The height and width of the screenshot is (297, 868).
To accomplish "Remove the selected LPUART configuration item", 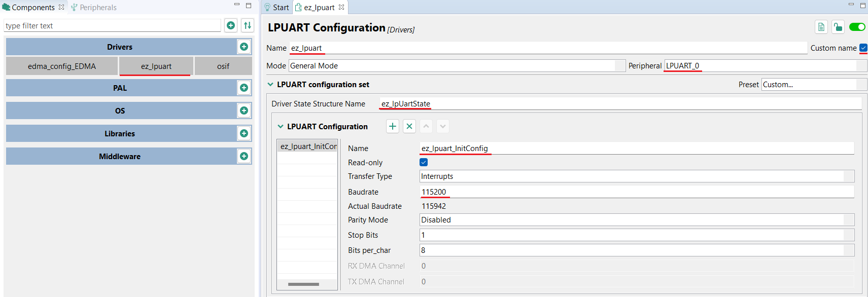I will click(409, 126).
